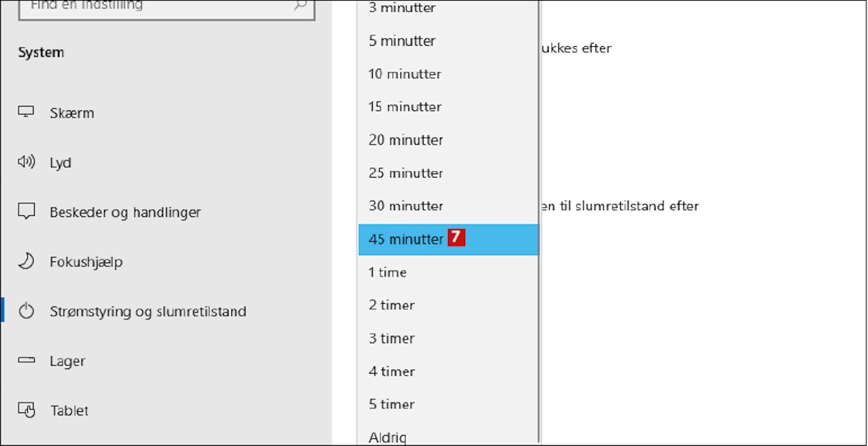The height and width of the screenshot is (446, 868).
Task: Open the Fokushjælp settings page
Action: pyautogui.click(x=86, y=262)
